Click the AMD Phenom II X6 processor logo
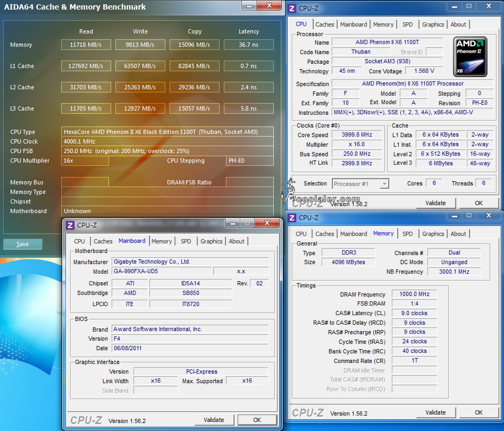 pos(470,56)
